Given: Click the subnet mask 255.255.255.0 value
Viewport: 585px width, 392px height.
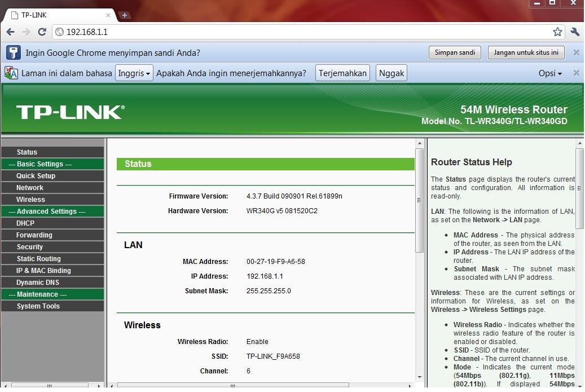Looking at the screenshot, I should click(269, 291).
